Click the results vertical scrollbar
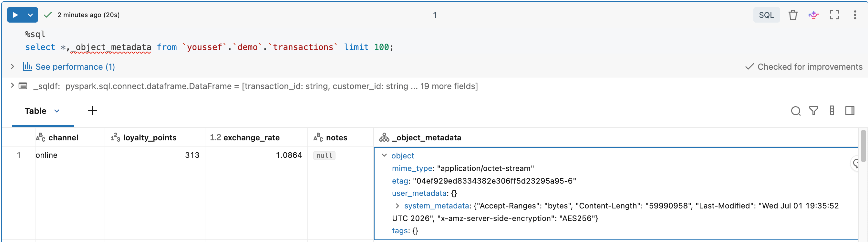This screenshot has width=868, height=242. [863, 146]
